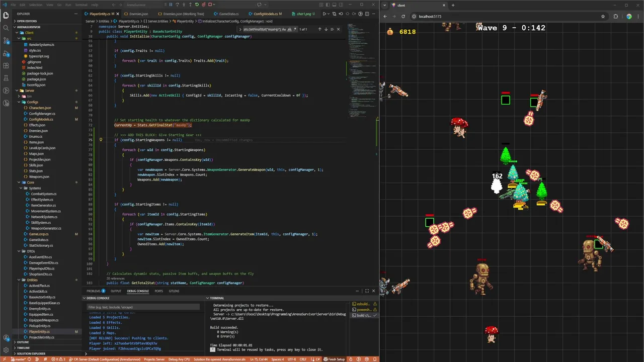The width and height of the screenshot is (644, 362).
Task: Open the Output panel tab
Action: click(x=116, y=291)
